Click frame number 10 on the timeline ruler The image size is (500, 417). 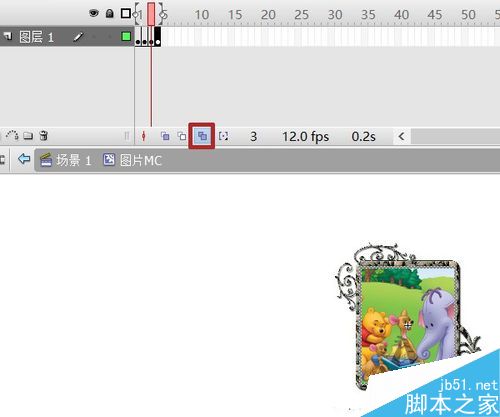(202, 15)
